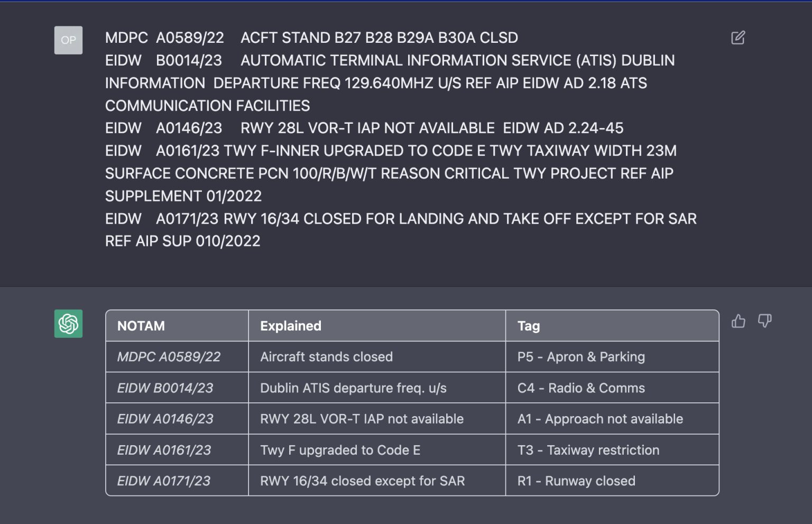Click the thumbs up icon beside the table
This screenshot has height=524, width=812.
click(x=738, y=321)
